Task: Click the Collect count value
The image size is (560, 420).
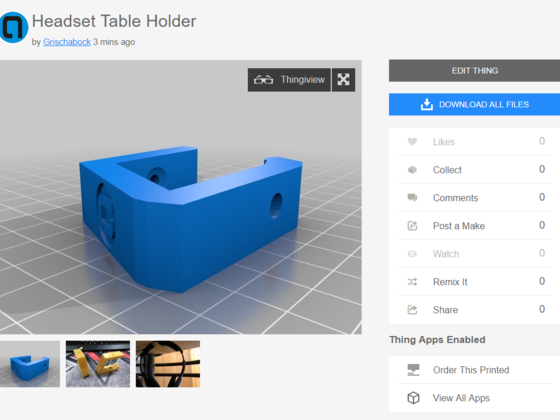Action: click(542, 169)
